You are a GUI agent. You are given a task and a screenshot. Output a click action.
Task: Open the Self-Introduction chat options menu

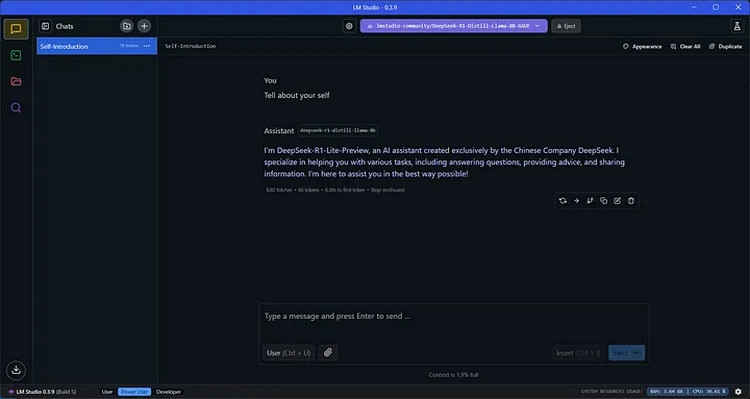click(x=147, y=46)
